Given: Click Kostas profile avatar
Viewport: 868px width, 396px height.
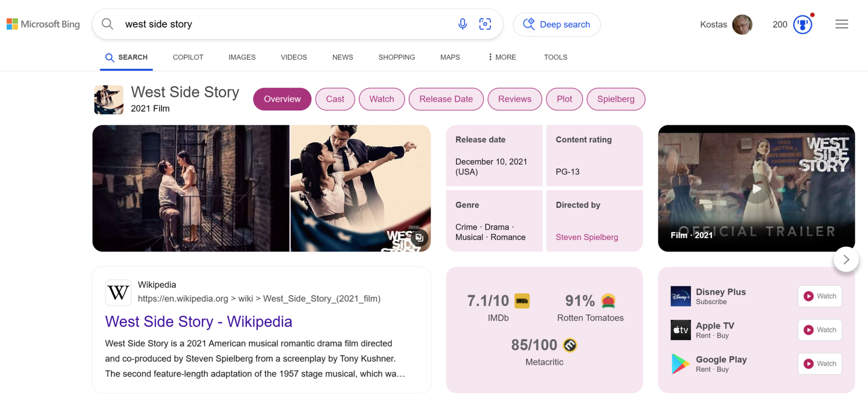Looking at the screenshot, I should tap(742, 24).
